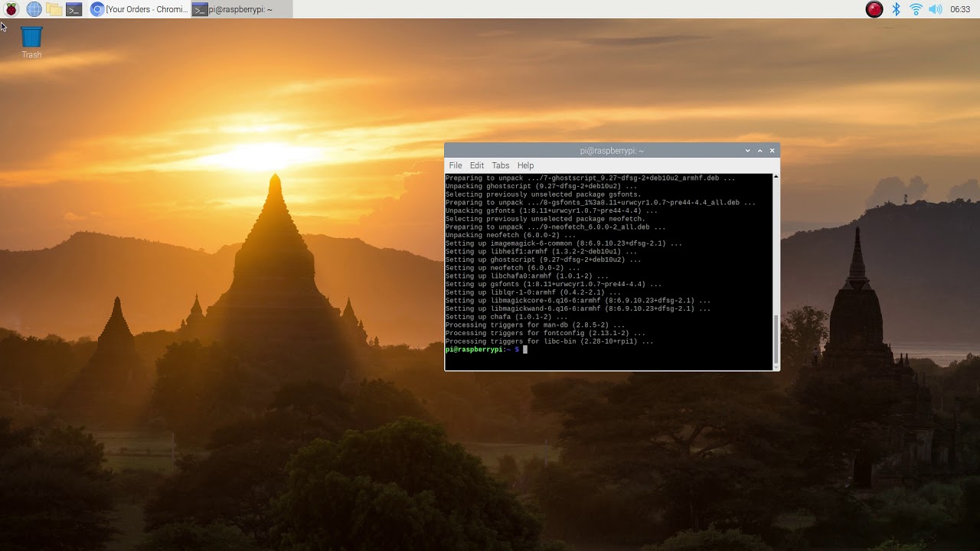The height and width of the screenshot is (551, 980).
Task: Launch Terminal from the panel launcher
Action: tap(73, 9)
